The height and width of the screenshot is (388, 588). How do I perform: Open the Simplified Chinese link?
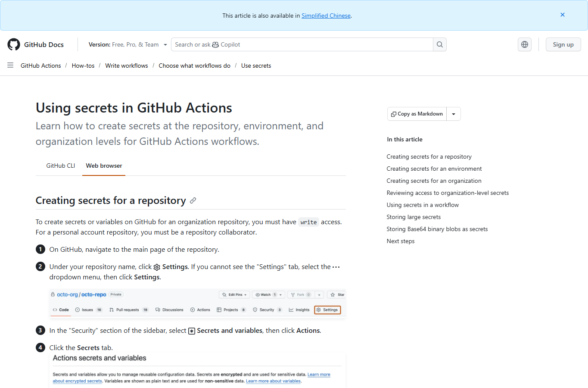pyautogui.click(x=326, y=16)
